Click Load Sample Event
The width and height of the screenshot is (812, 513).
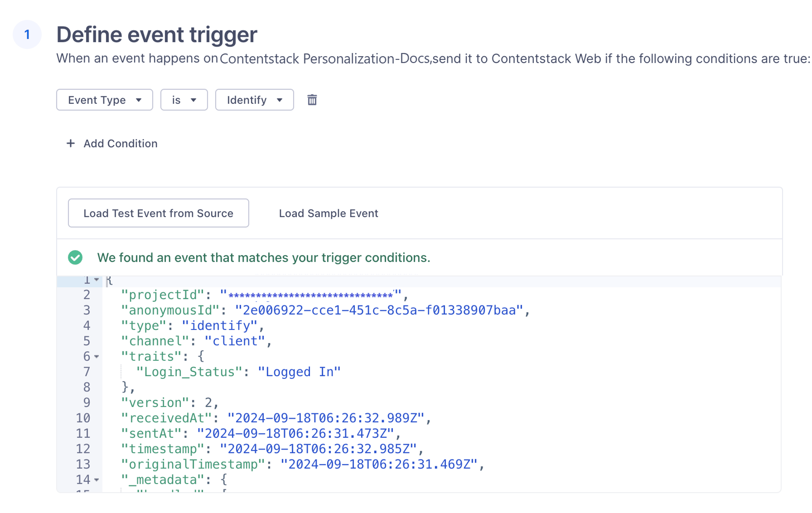tap(328, 213)
